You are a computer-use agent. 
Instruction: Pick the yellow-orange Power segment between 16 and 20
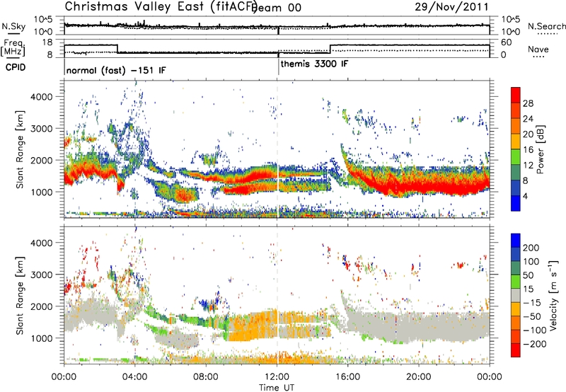[516, 142]
